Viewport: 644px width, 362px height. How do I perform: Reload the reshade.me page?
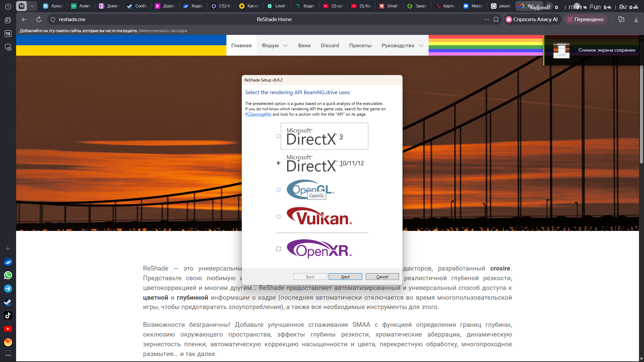(x=39, y=19)
